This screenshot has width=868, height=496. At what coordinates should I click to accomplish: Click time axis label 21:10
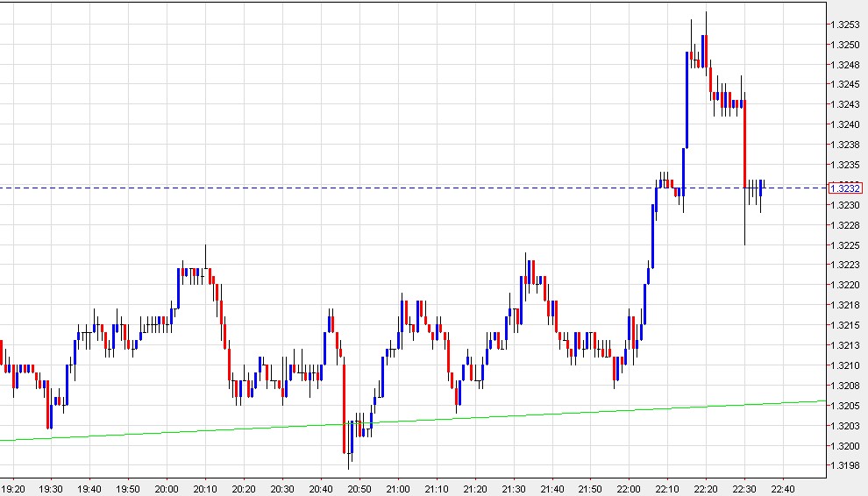pyautogui.click(x=437, y=489)
